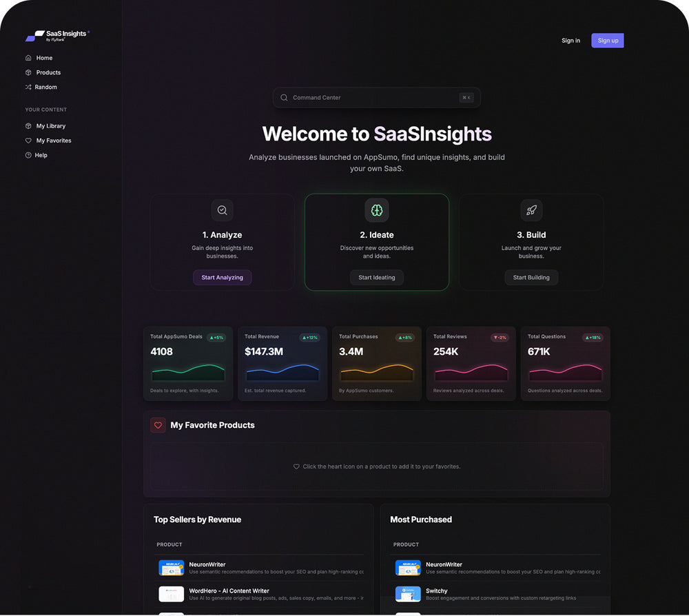689x616 pixels.
Task: Open My Library in the sidebar
Action: pos(50,126)
